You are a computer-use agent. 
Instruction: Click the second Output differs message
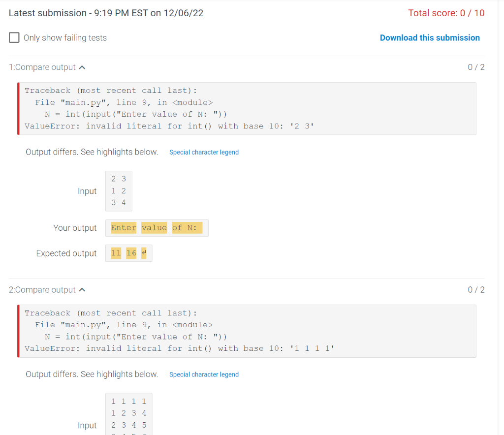(x=92, y=374)
